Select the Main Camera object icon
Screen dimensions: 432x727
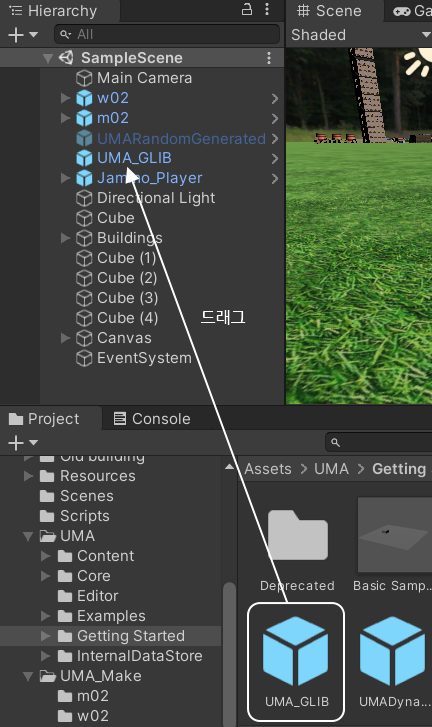coord(84,78)
